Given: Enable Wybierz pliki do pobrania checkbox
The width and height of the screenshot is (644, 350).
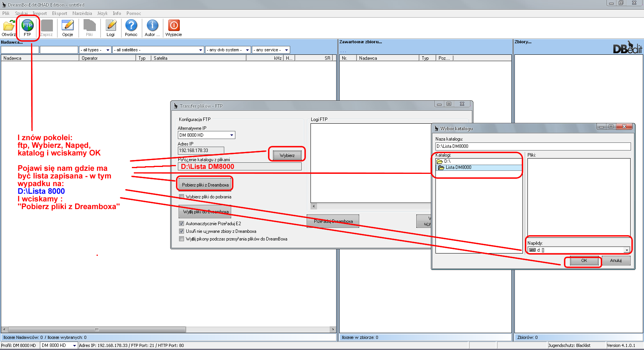Looking at the screenshot, I should tap(182, 197).
